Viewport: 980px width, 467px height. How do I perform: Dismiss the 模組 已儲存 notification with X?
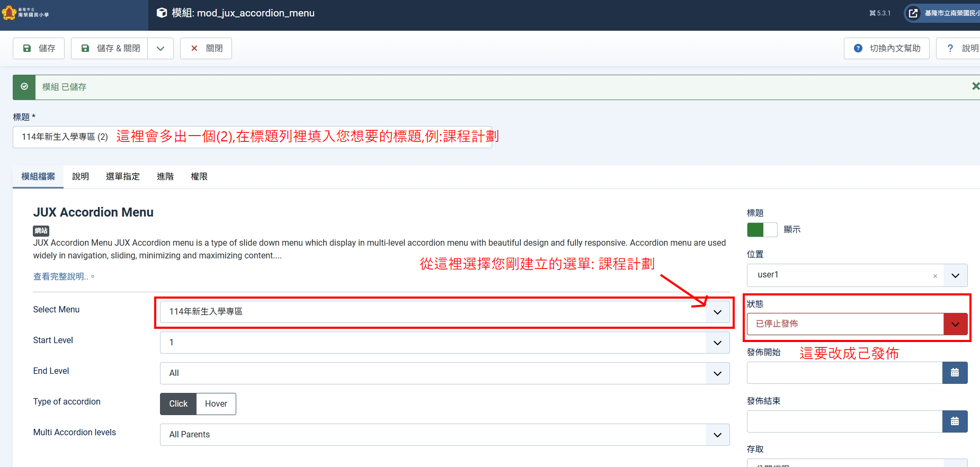tap(975, 86)
